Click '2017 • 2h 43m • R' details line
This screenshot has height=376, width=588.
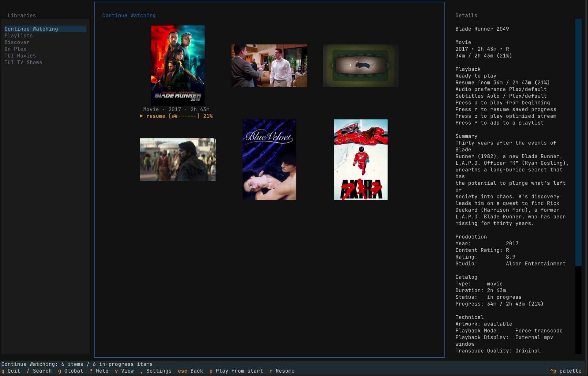pyautogui.click(x=482, y=49)
